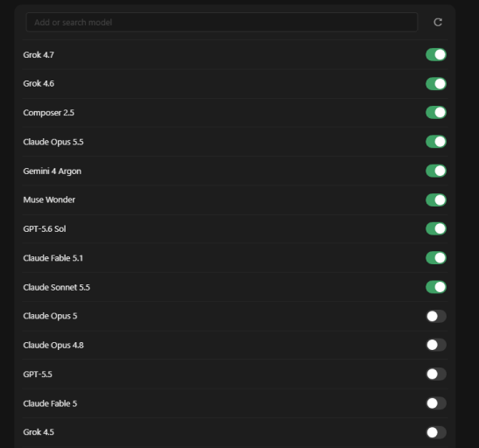Enable Grok 4.5 model toggle
Viewport: 479px width, 448px height.
click(x=436, y=432)
